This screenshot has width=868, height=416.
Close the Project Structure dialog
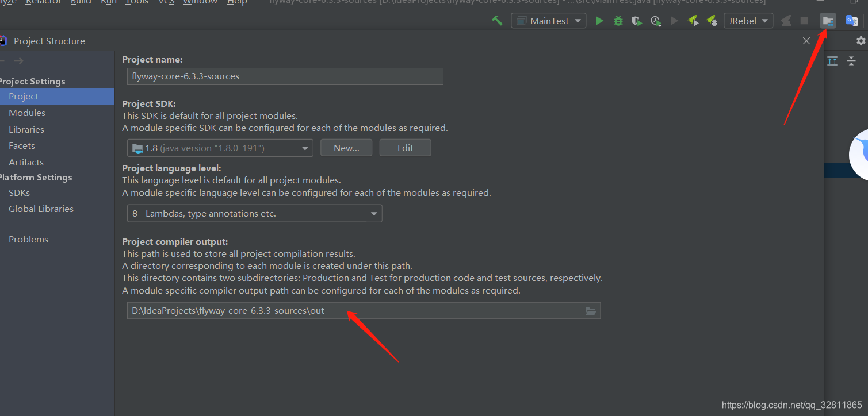(806, 41)
